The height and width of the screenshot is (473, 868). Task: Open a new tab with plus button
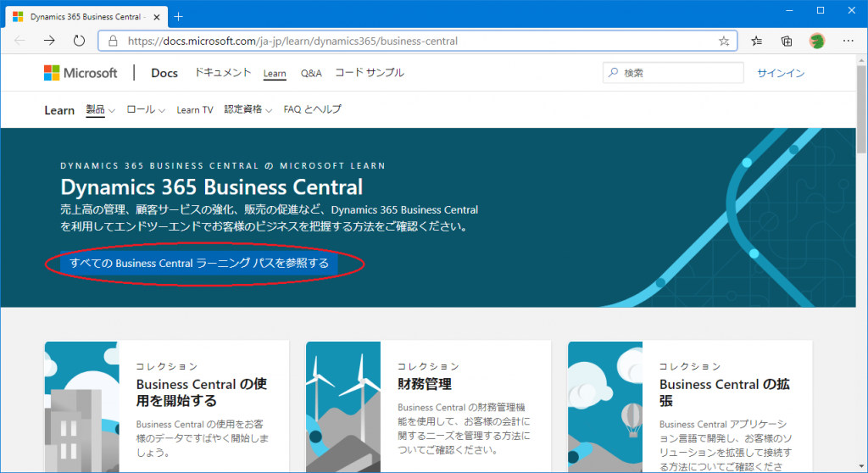pos(178,17)
